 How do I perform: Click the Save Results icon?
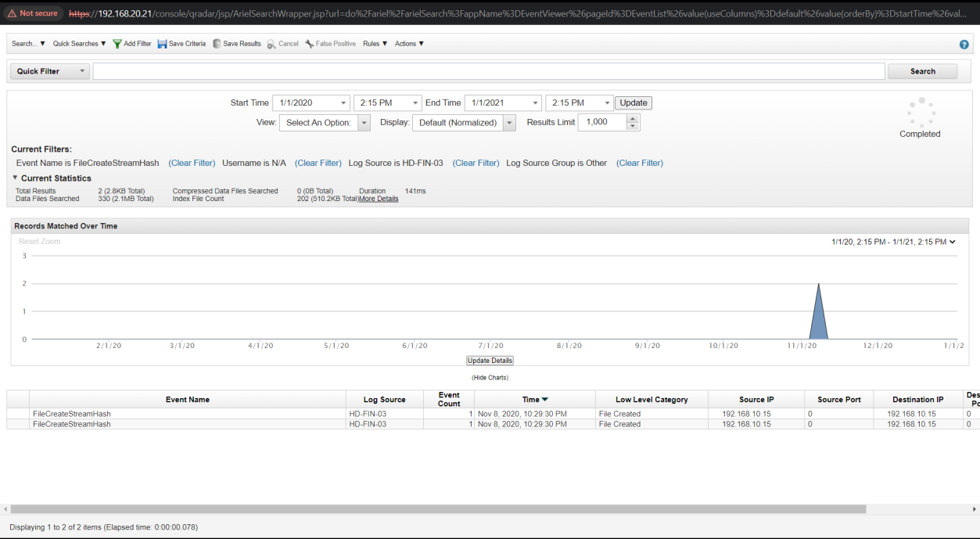point(217,44)
